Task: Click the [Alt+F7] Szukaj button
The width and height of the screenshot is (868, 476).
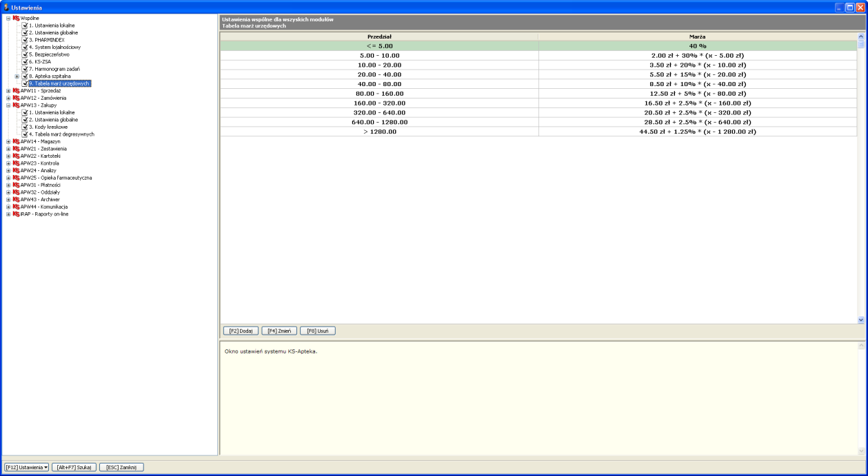Action: pyautogui.click(x=74, y=467)
